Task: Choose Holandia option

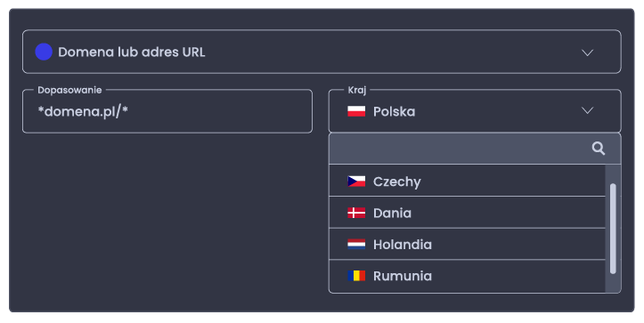Action: (x=467, y=244)
